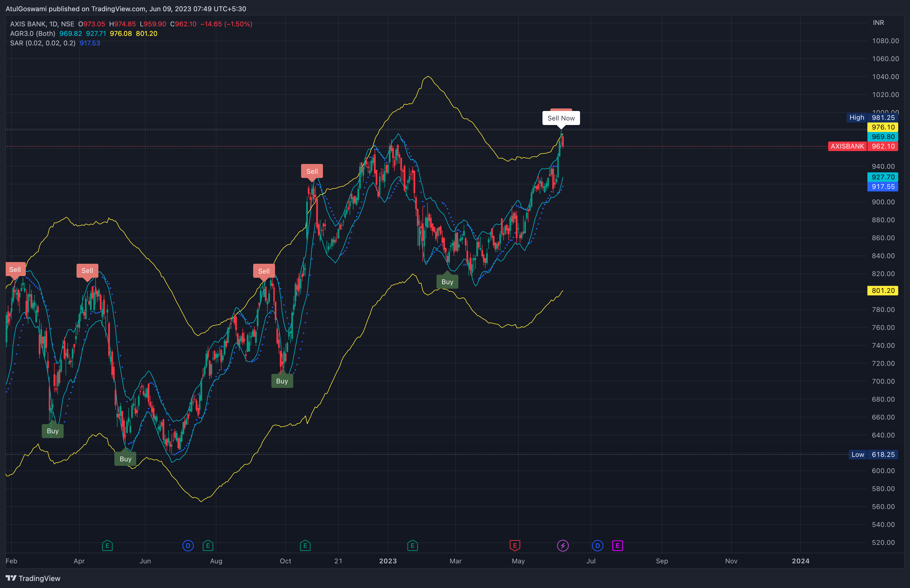Click the SAR value 917.53 in legend

(x=90, y=43)
